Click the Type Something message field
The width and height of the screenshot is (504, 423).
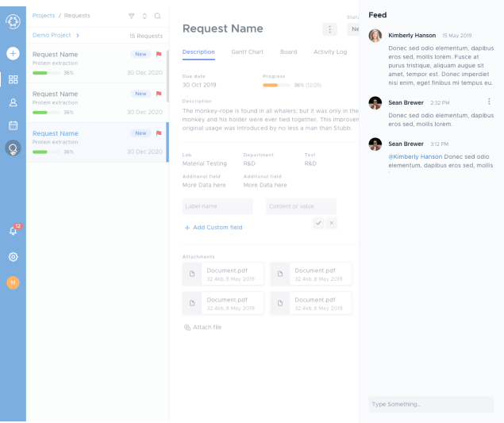[430, 405]
